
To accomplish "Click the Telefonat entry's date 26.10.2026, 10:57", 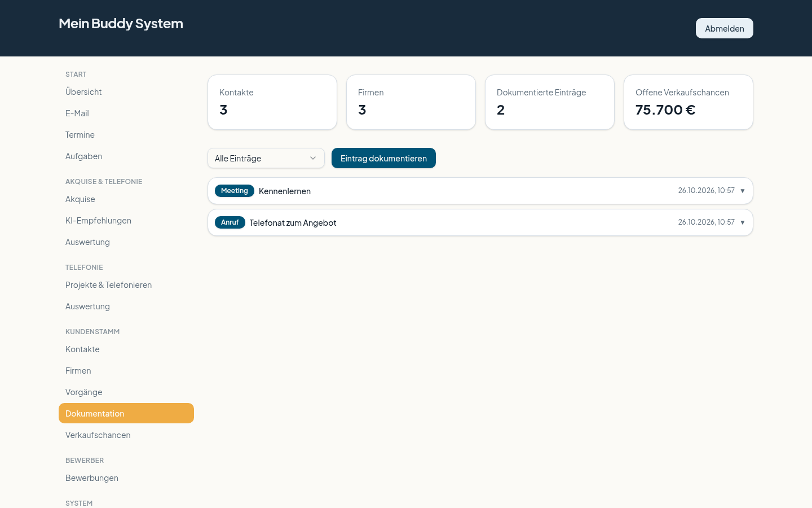I will 706,222.
